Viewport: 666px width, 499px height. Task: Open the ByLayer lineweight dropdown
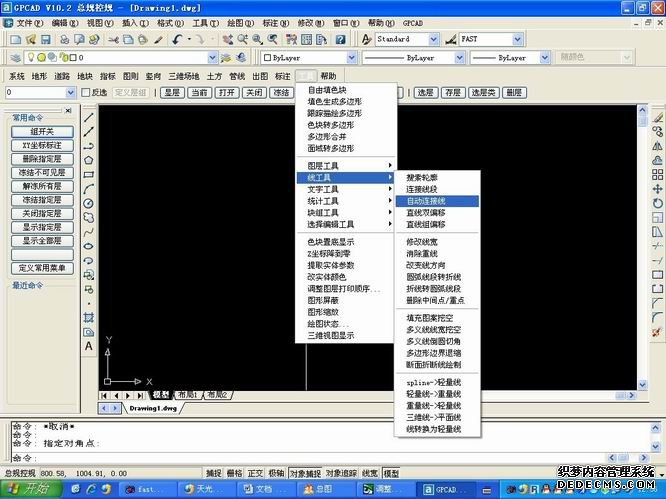[545, 57]
